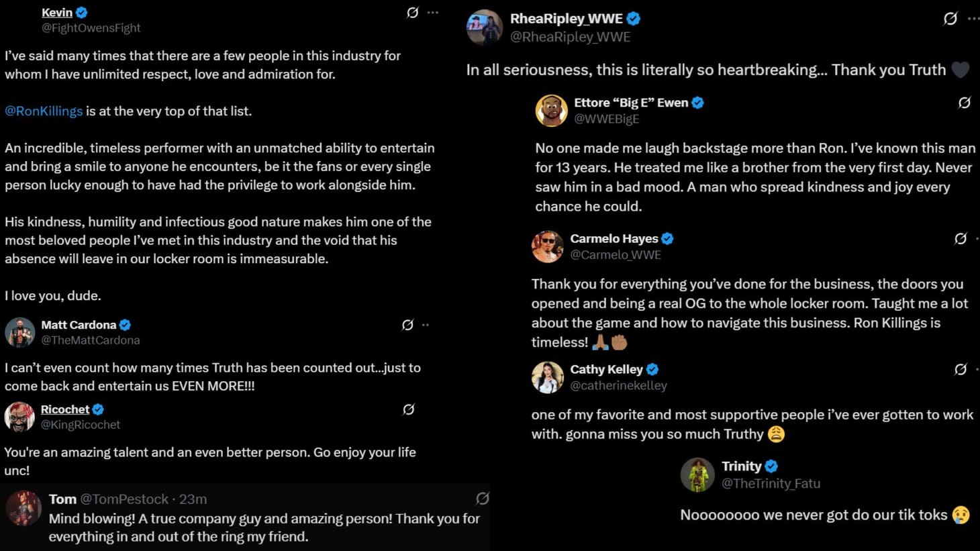Open Grok analysis on Big E's tweet
Viewport: 980px width, 551px height.
(x=965, y=103)
